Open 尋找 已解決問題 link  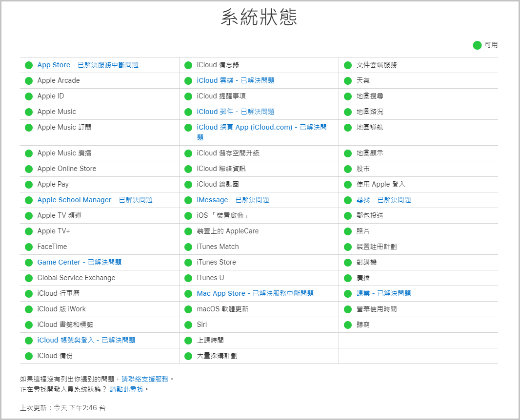coord(384,200)
